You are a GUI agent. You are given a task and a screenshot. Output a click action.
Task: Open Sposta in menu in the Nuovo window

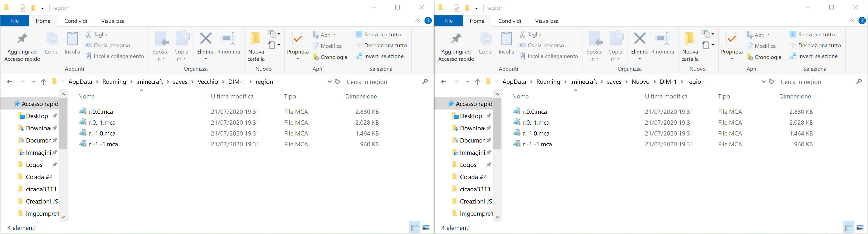(x=594, y=46)
